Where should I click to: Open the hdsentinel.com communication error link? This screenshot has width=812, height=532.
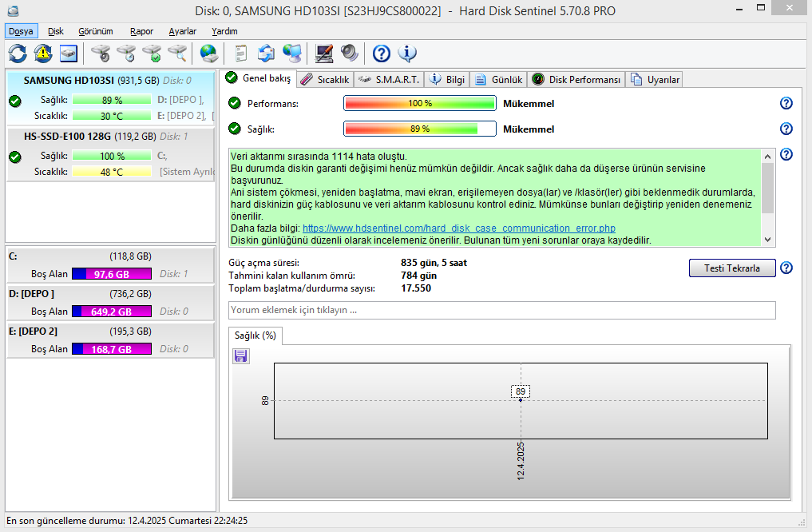tap(459, 228)
